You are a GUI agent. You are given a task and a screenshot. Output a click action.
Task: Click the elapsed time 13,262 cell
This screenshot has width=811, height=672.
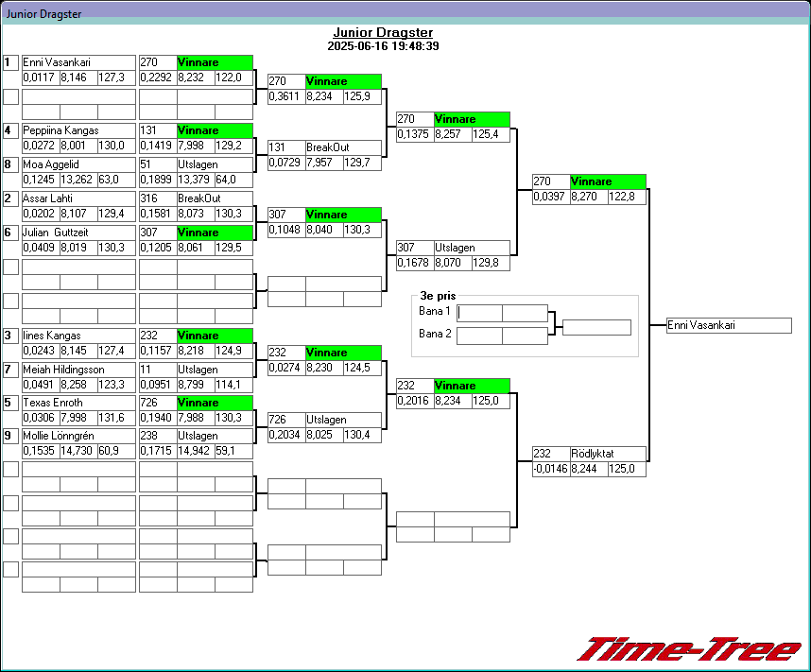pyautogui.click(x=78, y=180)
